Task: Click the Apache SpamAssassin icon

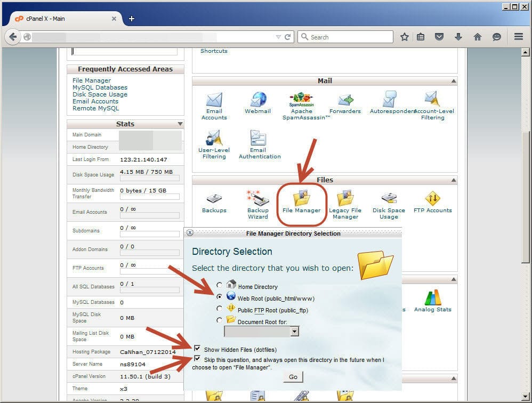Action: [301, 100]
